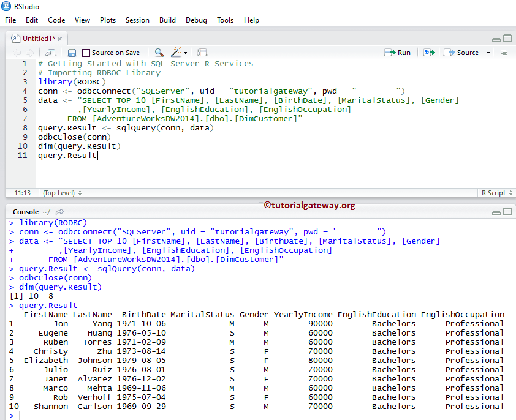Open the R Script type dropdown
Screen dimensions: 516x420
[x=498, y=193]
